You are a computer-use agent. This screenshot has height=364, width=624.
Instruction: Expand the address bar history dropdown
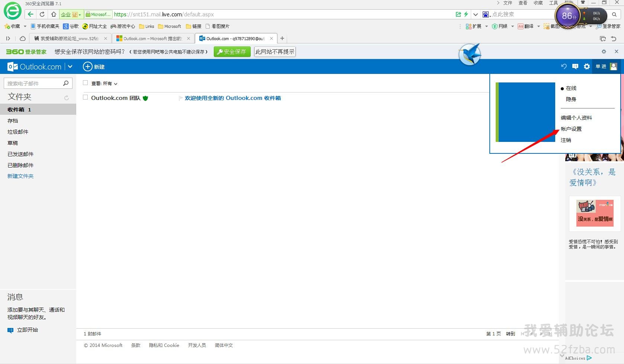pyautogui.click(x=475, y=14)
